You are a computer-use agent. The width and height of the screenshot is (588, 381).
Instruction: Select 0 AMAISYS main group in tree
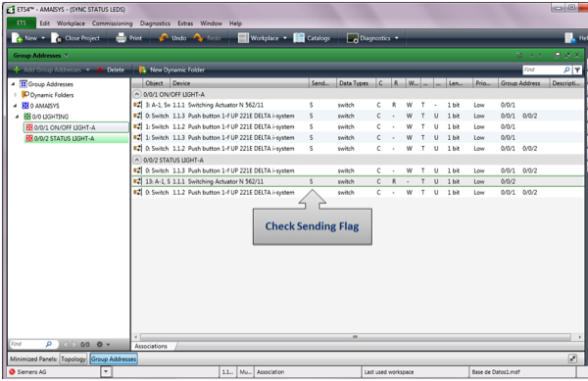coord(40,106)
